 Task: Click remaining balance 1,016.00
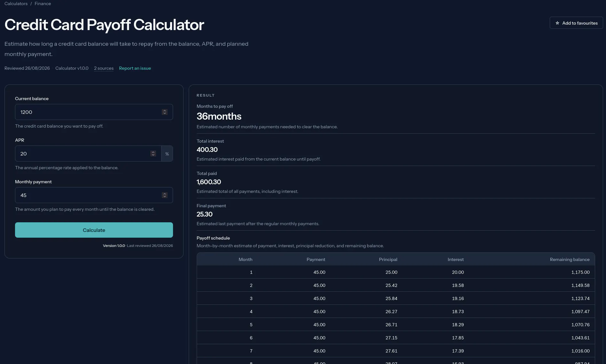[580, 351]
